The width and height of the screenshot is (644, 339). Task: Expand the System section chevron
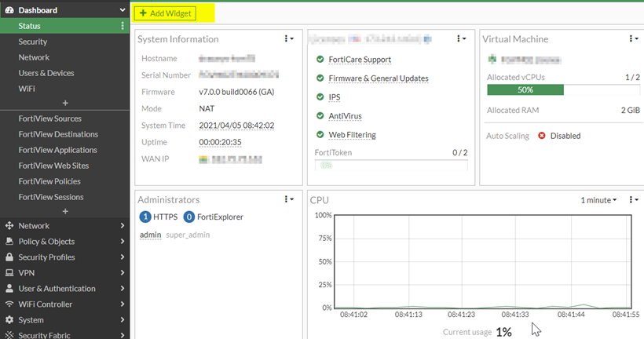click(x=123, y=319)
